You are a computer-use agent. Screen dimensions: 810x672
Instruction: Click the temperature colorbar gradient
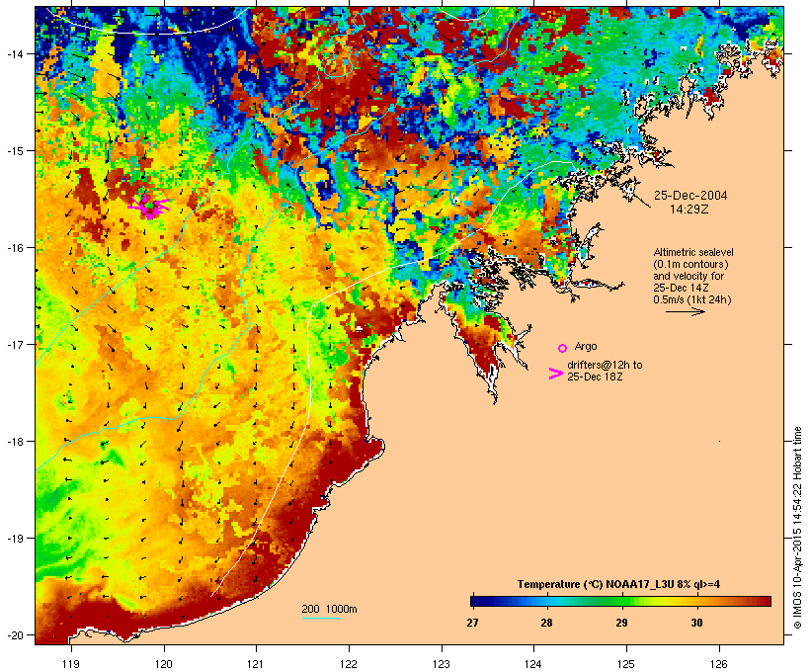tap(620, 601)
